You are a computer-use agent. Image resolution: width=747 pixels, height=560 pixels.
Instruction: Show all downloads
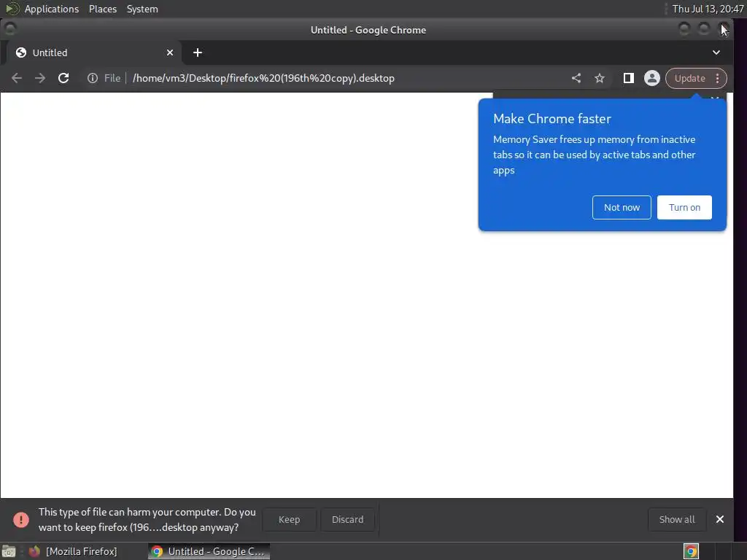[x=676, y=519]
